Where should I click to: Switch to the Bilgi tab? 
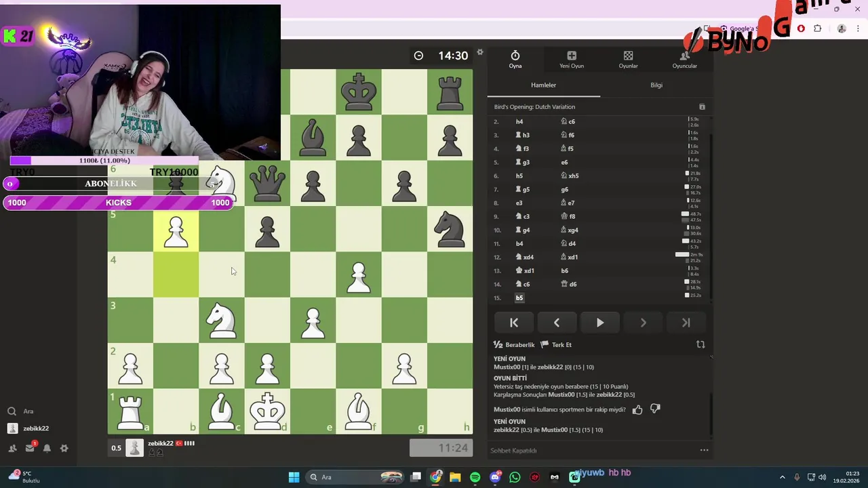(x=656, y=85)
